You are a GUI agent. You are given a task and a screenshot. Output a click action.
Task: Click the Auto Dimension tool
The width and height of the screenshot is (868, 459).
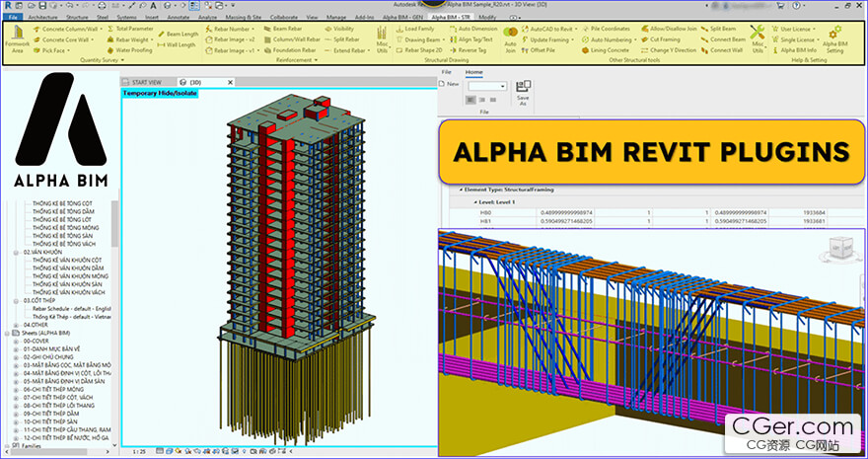click(x=473, y=29)
